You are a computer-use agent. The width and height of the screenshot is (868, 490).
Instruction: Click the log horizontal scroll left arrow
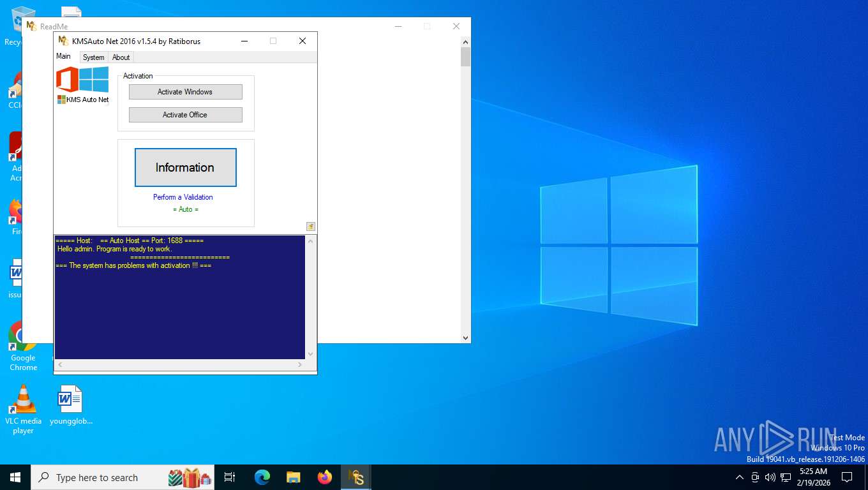pyautogui.click(x=60, y=365)
